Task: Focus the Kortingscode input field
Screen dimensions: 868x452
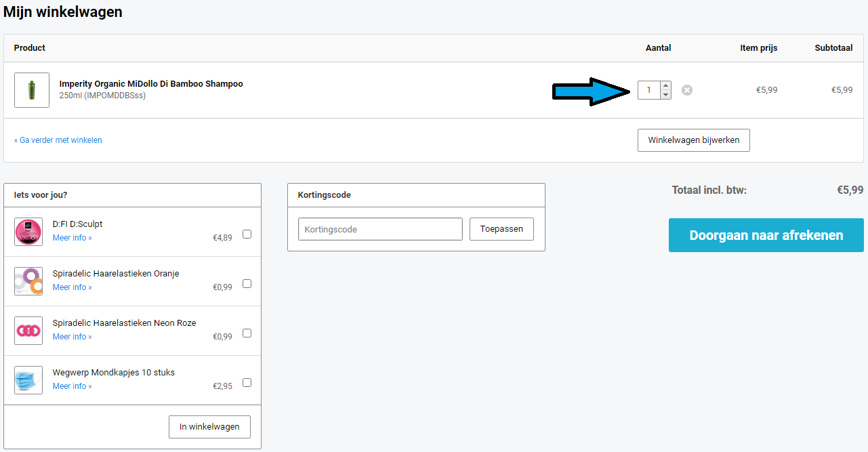Action: [x=380, y=229]
